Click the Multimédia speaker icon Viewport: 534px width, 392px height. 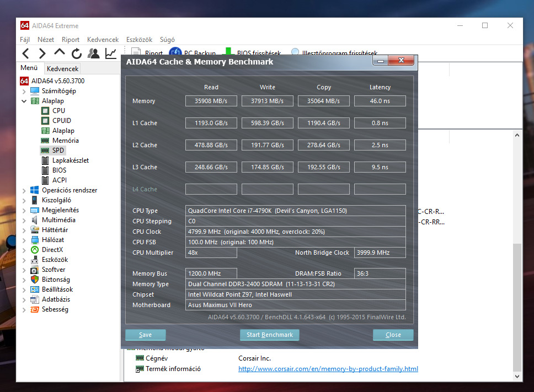(34, 220)
